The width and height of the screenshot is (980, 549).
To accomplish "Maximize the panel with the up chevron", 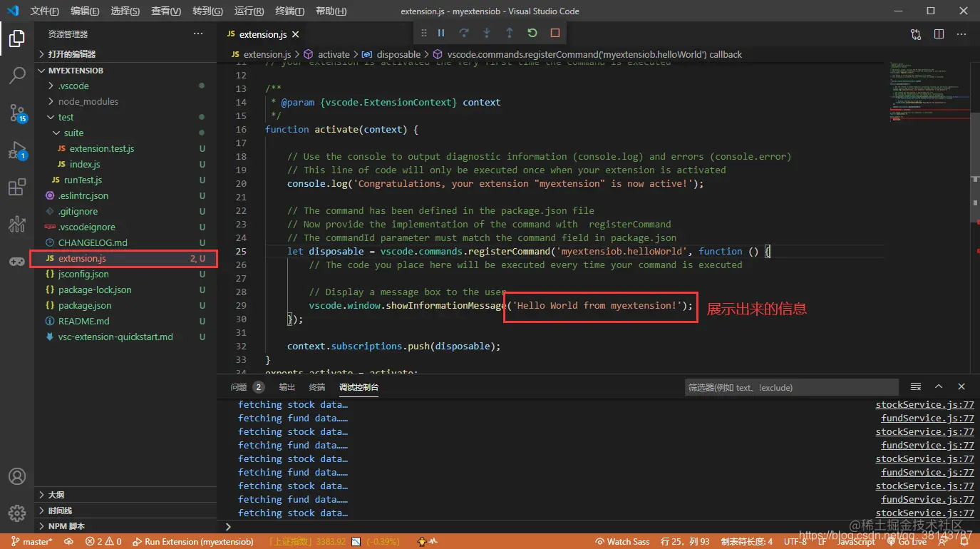I will point(939,386).
